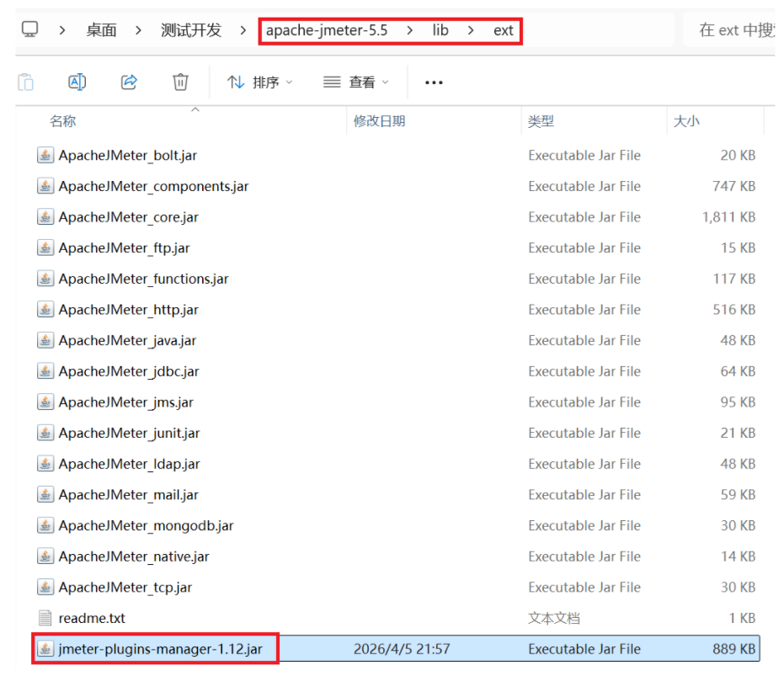Viewport: 784px width, 676px height.
Task: Select file name ApacheJMeter_mongodb.jar
Action: point(146,526)
